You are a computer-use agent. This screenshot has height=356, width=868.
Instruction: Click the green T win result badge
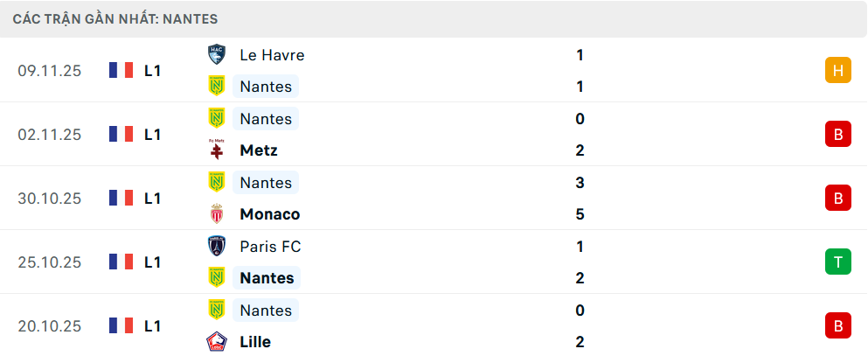pos(837,262)
